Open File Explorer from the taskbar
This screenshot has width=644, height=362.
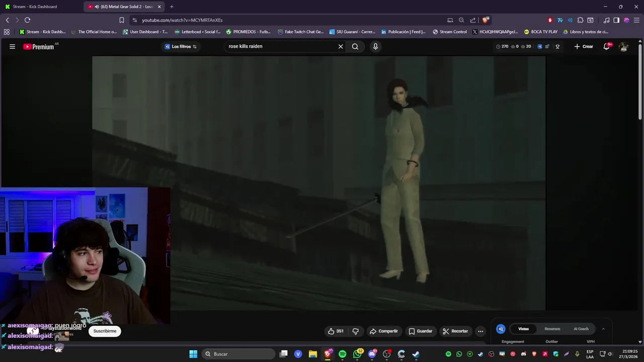313,354
